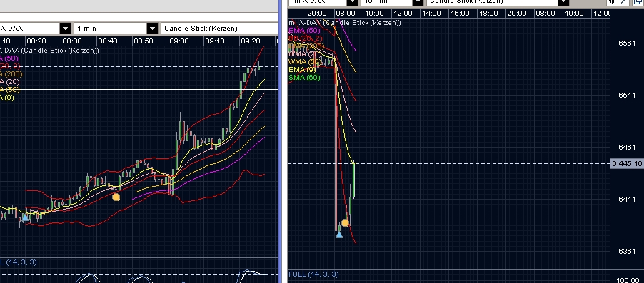Click the EMA (50) legend label in right chart
This screenshot has width=644, height=283.
click(304, 31)
